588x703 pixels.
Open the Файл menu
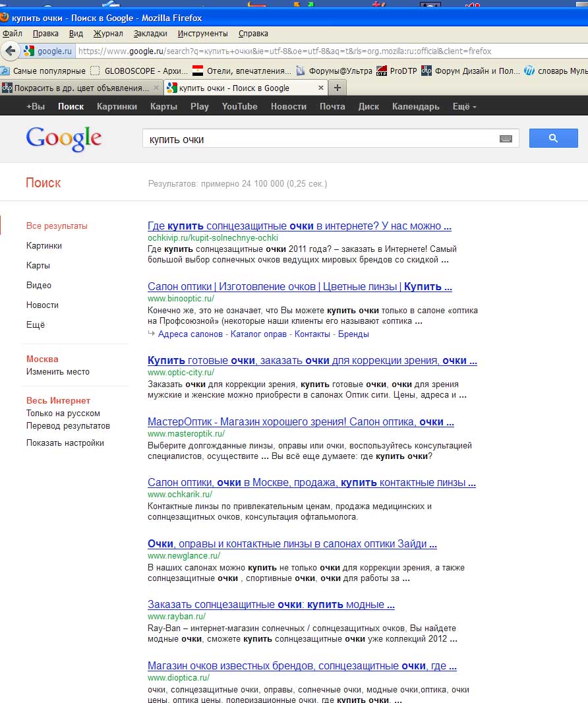click(x=13, y=33)
